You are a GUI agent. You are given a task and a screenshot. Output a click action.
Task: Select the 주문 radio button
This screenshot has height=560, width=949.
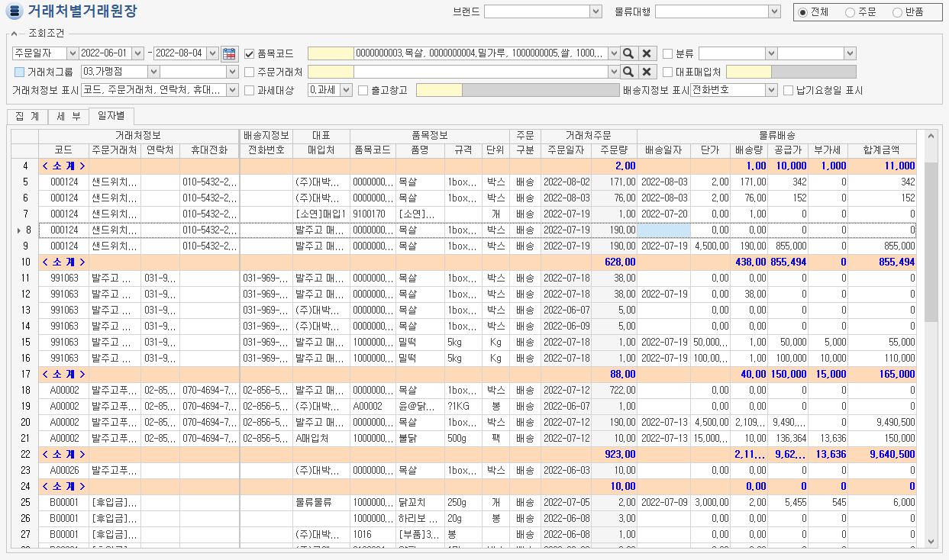[x=850, y=12]
